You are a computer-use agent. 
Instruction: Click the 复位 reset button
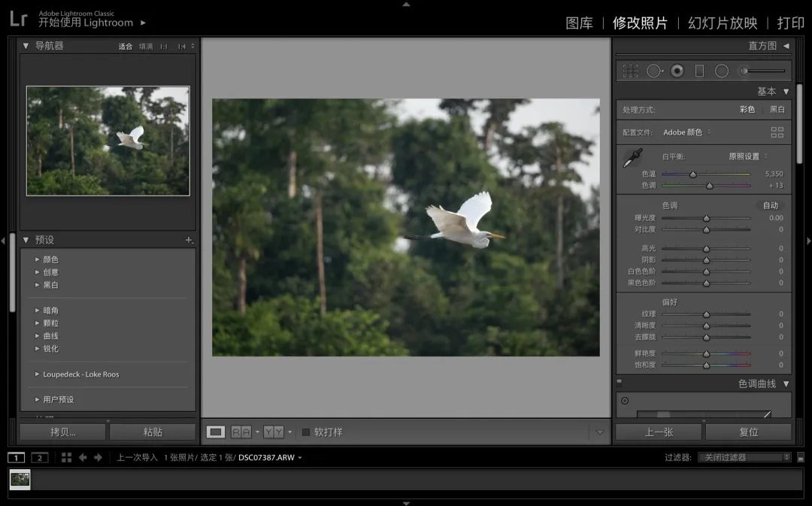[748, 432]
